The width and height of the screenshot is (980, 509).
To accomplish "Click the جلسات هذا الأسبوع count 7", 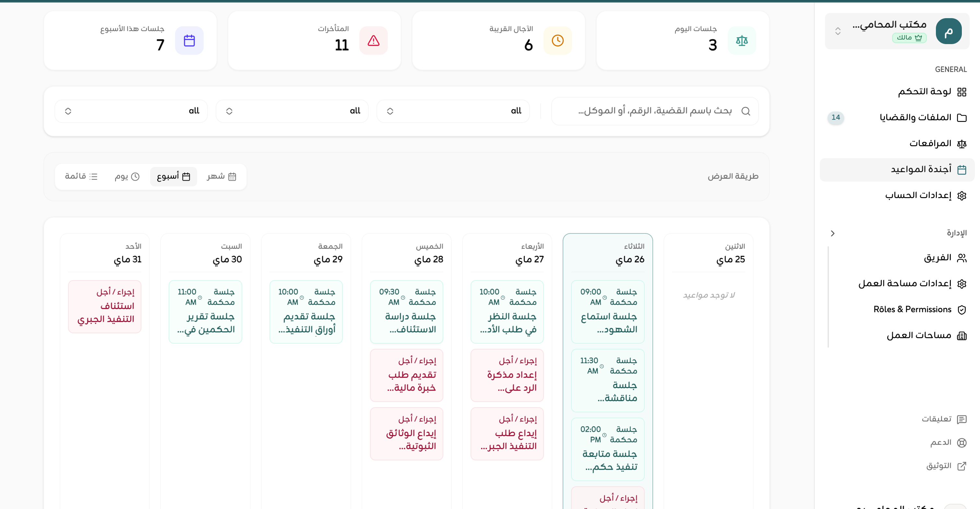I will click(x=160, y=45).
